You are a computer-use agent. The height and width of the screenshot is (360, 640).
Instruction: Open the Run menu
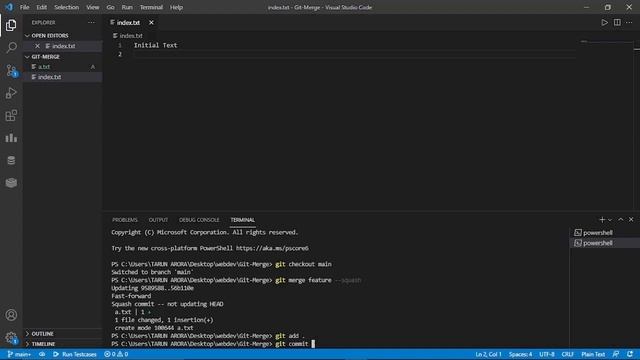point(127,7)
